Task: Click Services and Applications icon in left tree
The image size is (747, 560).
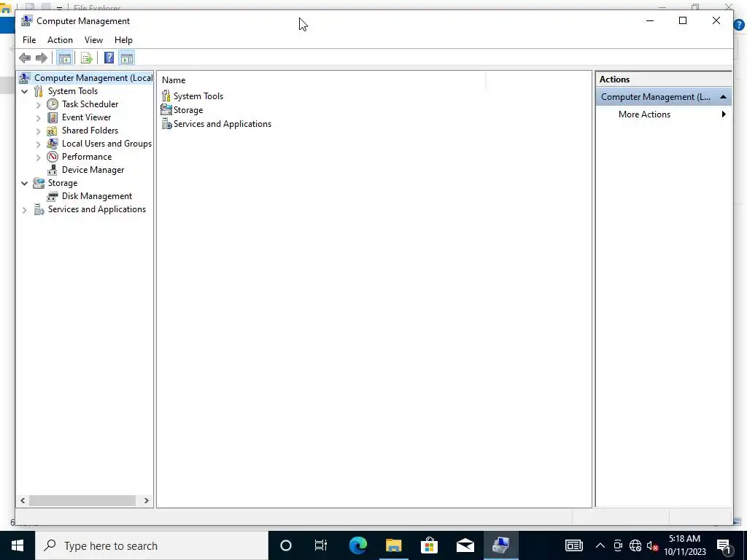Action: (39, 209)
